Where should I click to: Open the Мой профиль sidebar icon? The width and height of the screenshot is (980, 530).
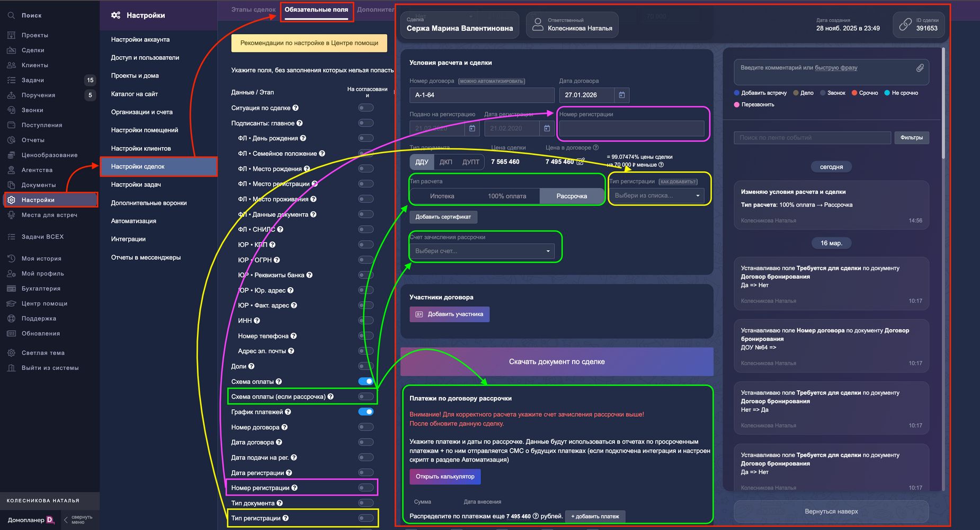11,273
